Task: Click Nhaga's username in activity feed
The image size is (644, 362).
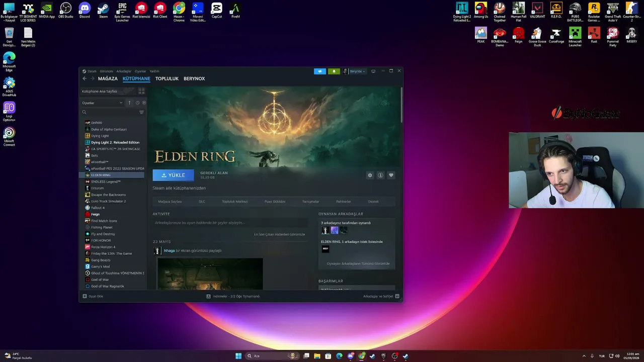Action: [x=169, y=250]
